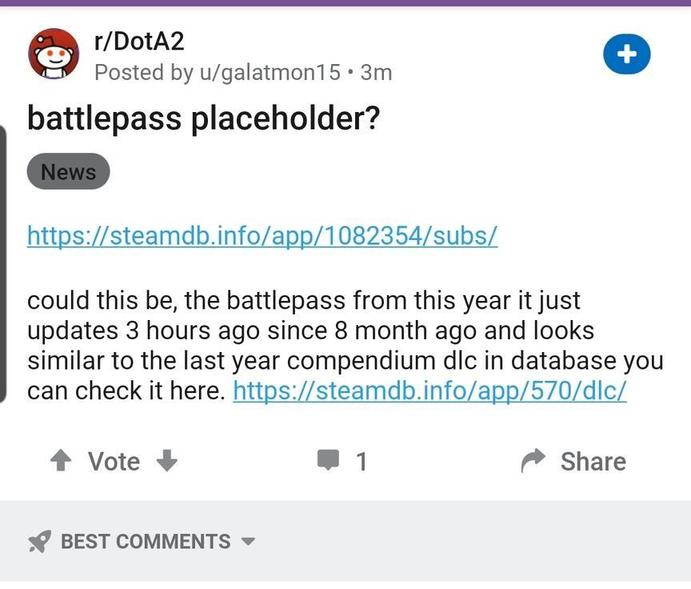View the profile of u/galatmon15
This screenshot has height=589, width=691.
click(270, 72)
